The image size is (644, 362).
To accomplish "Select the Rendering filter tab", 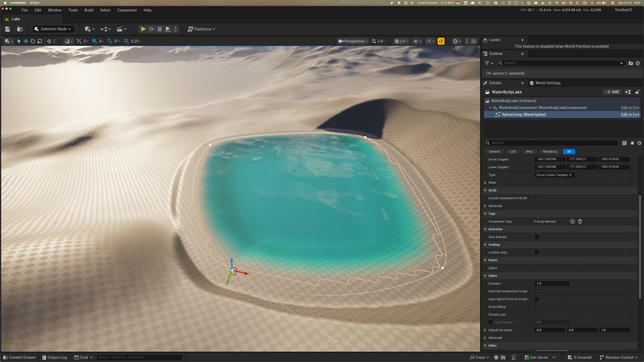I will click(550, 152).
